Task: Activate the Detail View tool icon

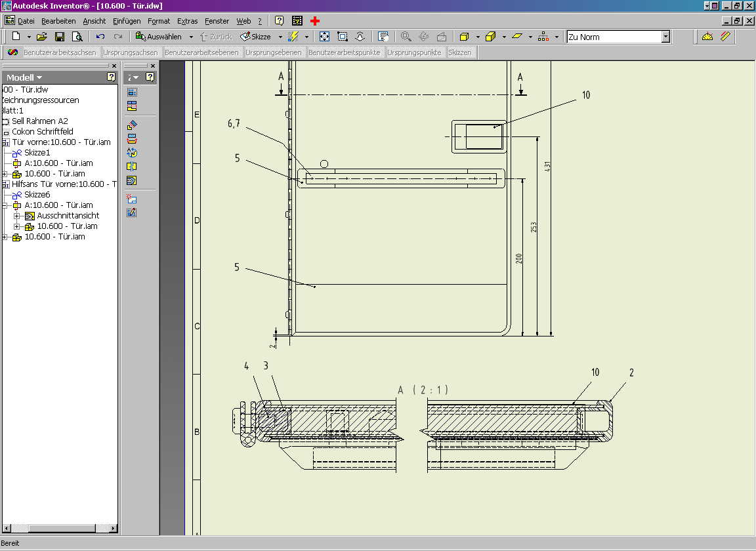Action: click(132, 152)
